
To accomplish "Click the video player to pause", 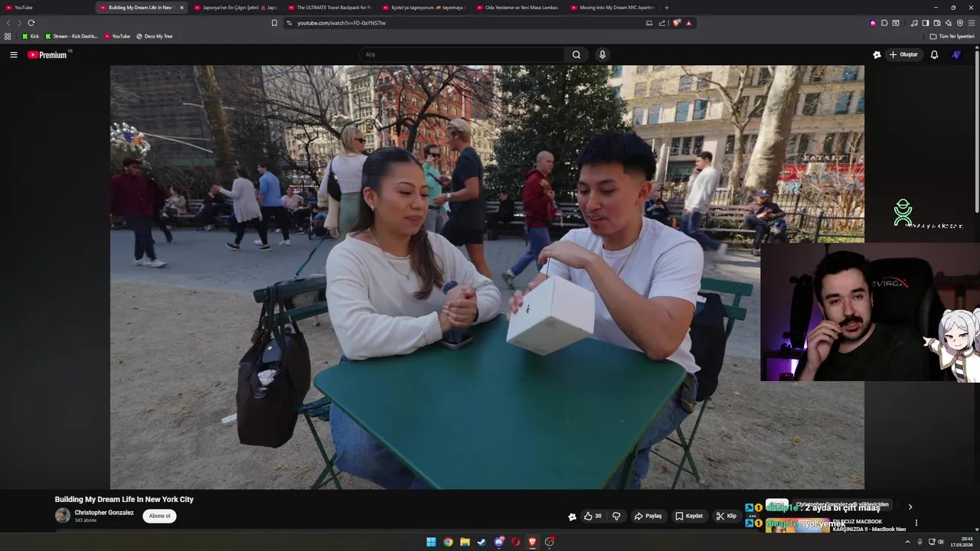I will [x=487, y=277].
